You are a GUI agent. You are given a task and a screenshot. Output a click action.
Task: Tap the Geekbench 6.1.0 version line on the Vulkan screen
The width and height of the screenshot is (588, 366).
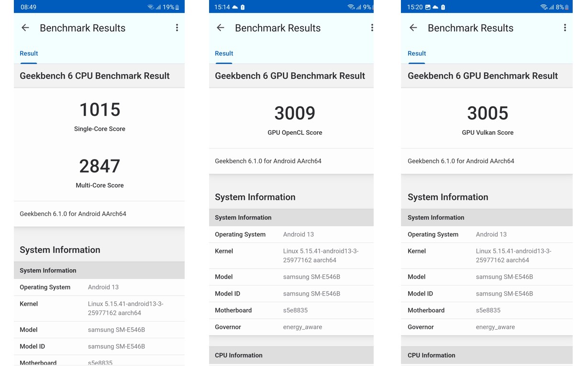click(x=461, y=161)
